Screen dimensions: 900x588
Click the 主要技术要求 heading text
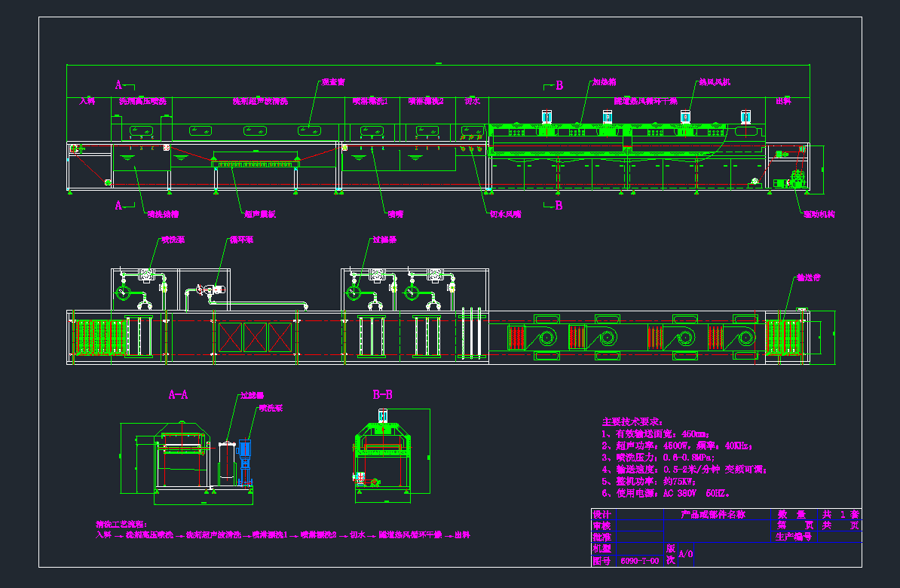632,421
